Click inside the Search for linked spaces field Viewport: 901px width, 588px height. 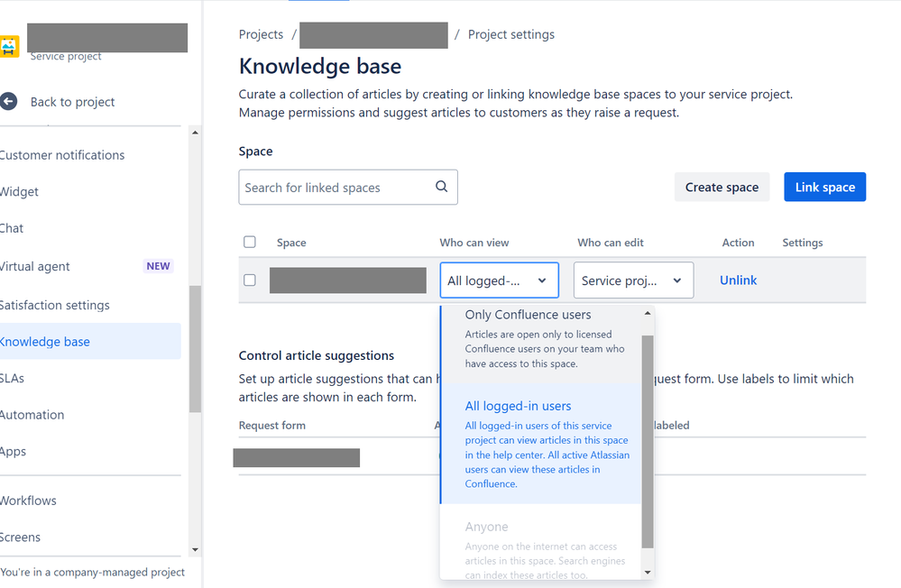point(334,187)
